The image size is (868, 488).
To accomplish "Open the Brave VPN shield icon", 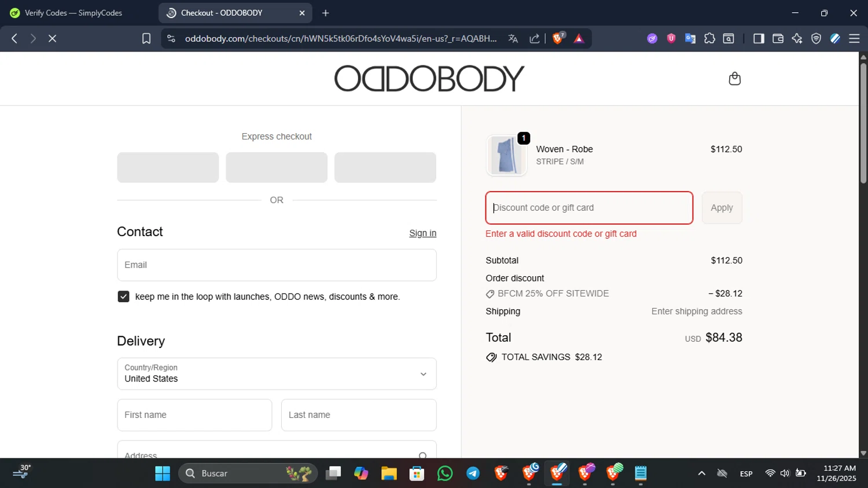I will click(x=816, y=38).
